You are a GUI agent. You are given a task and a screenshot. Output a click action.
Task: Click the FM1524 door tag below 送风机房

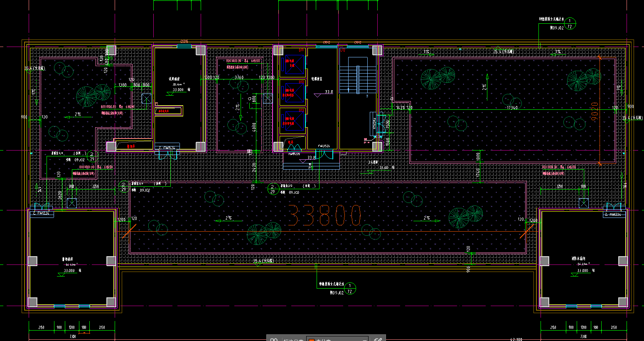tap(169, 148)
